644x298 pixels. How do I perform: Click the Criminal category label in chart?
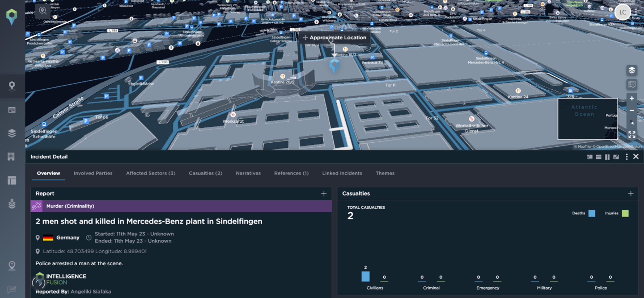(431, 288)
